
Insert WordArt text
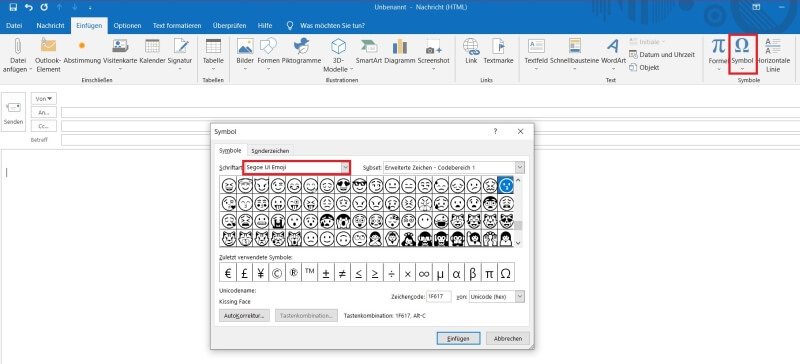pos(613,54)
